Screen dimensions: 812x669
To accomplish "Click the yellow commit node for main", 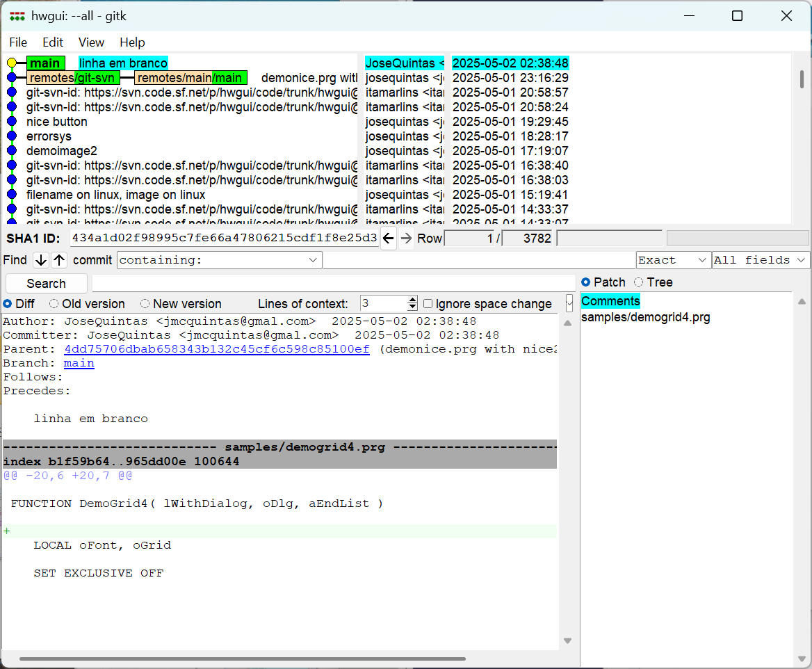I will (12, 63).
